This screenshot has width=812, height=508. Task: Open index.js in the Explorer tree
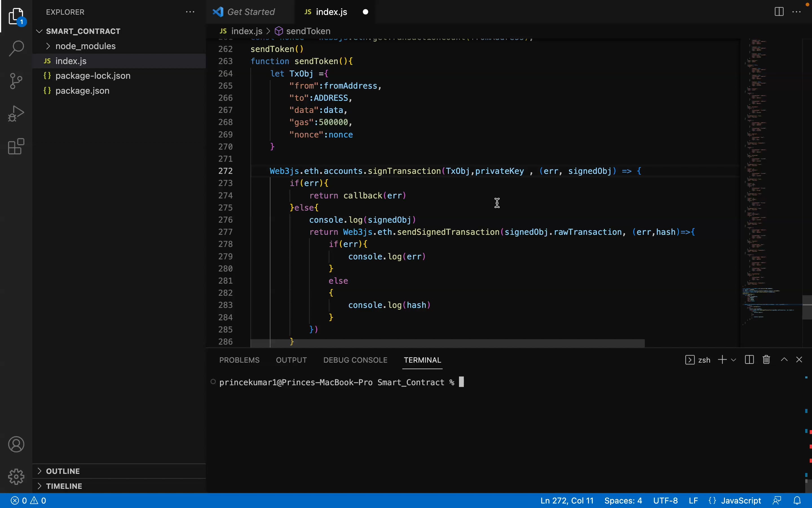coord(119,61)
